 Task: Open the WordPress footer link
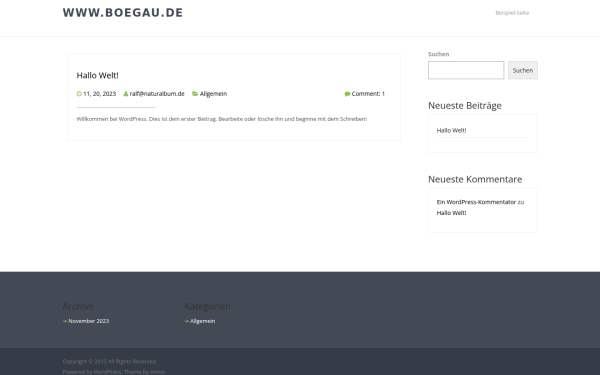click(107, 372)
